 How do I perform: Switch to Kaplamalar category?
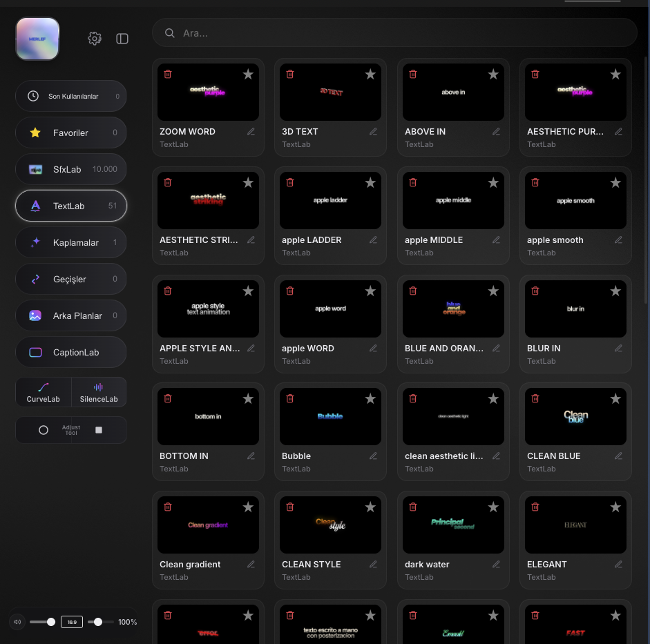(71, 242)
